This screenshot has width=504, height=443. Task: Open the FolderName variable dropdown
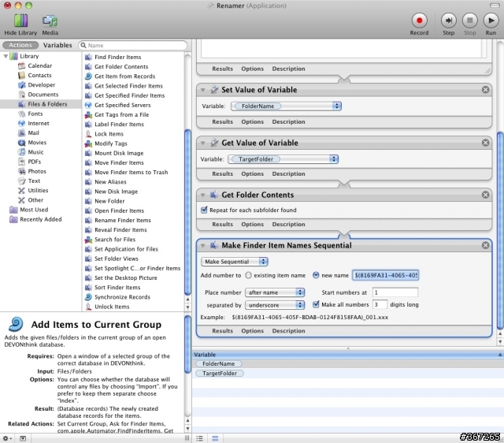tap(286, 106)
